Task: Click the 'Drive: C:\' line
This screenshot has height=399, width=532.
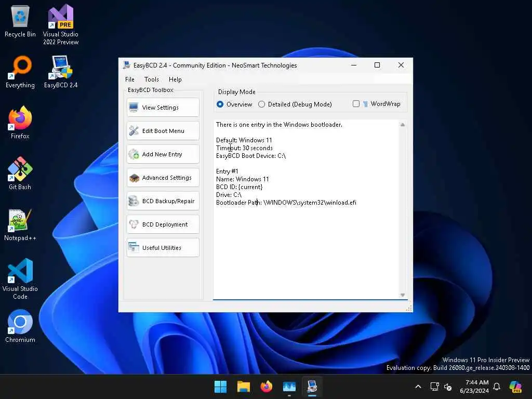Action: coord(229,195)
